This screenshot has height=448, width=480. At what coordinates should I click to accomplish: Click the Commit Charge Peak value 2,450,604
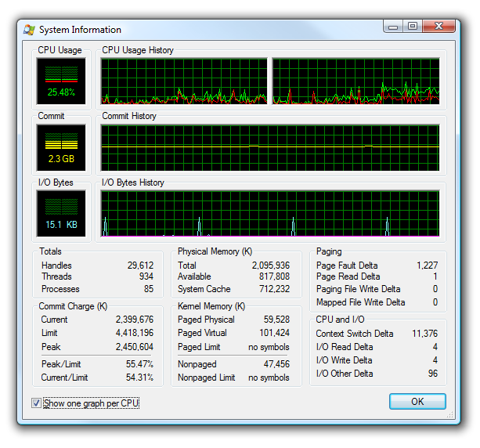[x=135, y=347]
